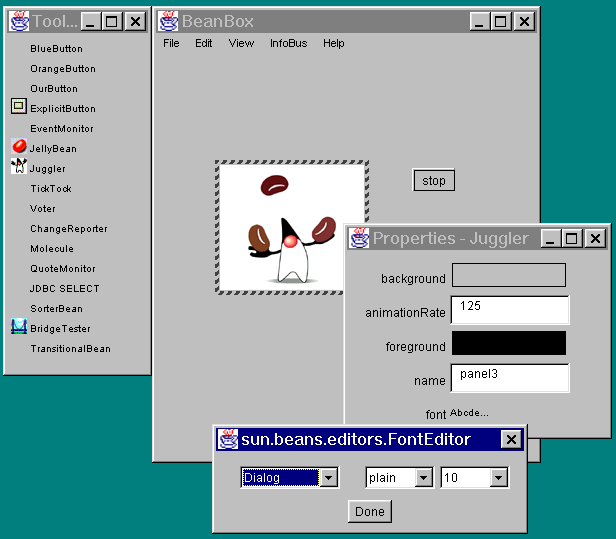Screen dimensions: 616x539
Task: Select the Juggler animation bean on canvas
Action: click(x=291, y=228)
